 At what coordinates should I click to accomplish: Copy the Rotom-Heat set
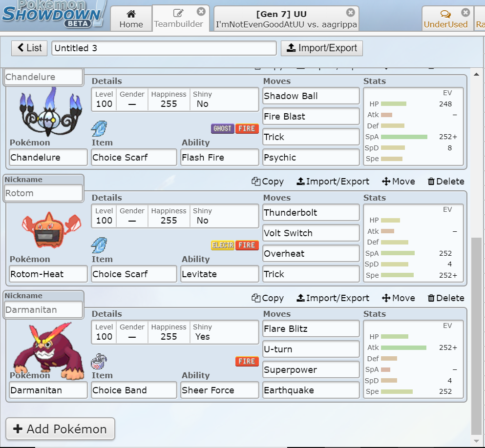pos(268,182)
